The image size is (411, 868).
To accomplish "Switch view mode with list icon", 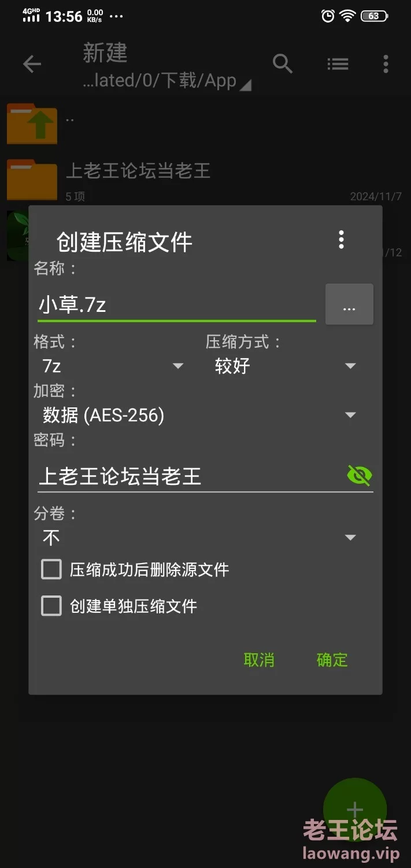I will point(338,64).
